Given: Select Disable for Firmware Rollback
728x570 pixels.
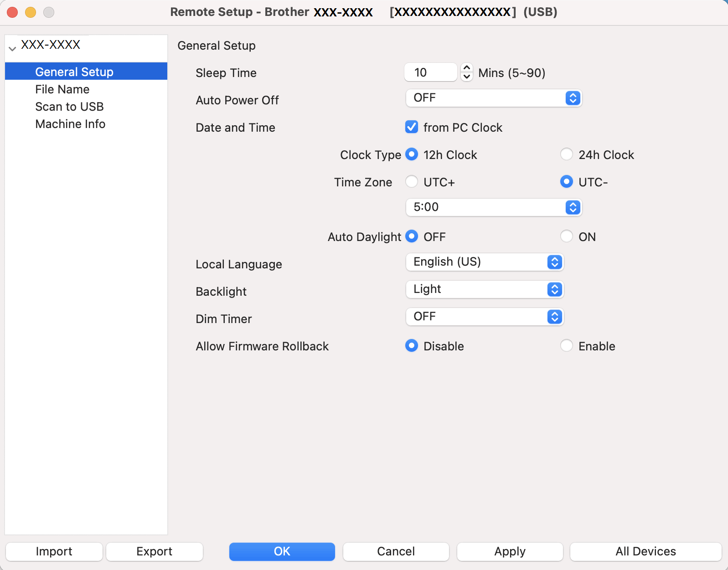Looking at the screenshot, I should [x=412, y=346].
